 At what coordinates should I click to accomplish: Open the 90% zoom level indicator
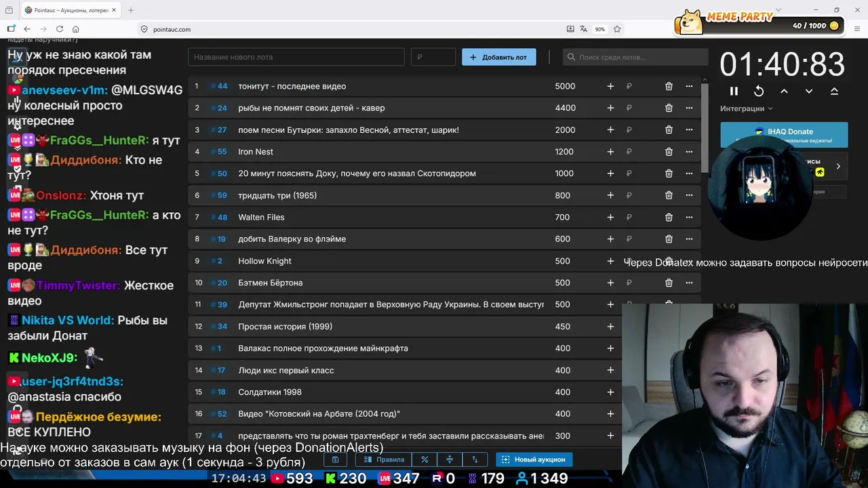point(599,29)
